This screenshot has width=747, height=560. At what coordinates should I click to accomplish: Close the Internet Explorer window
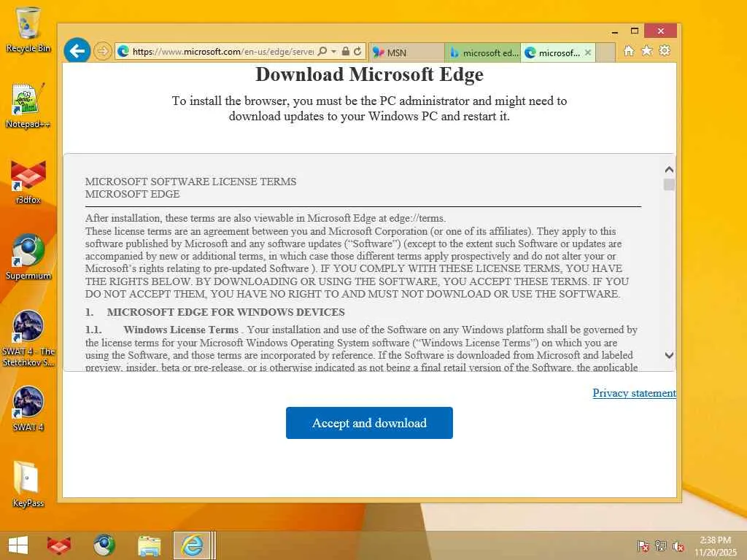pyautogui.click(x=660, y=31)
